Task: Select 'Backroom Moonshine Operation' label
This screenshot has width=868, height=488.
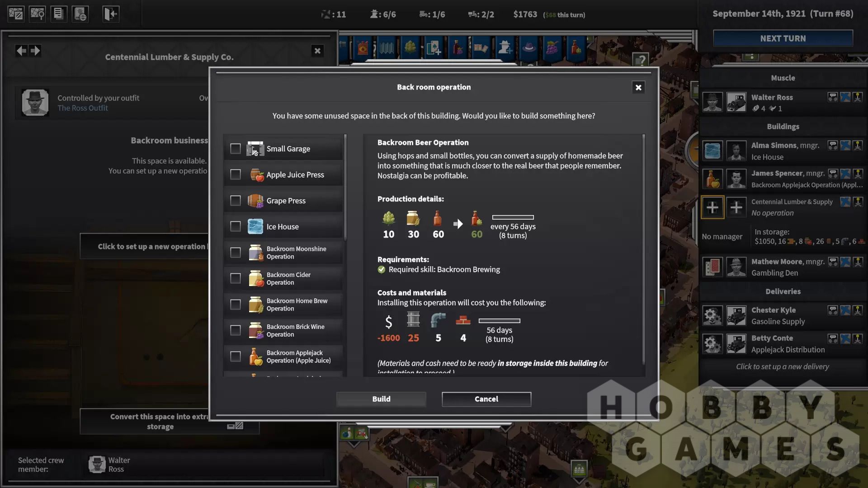Action: (x=296, y=253)
